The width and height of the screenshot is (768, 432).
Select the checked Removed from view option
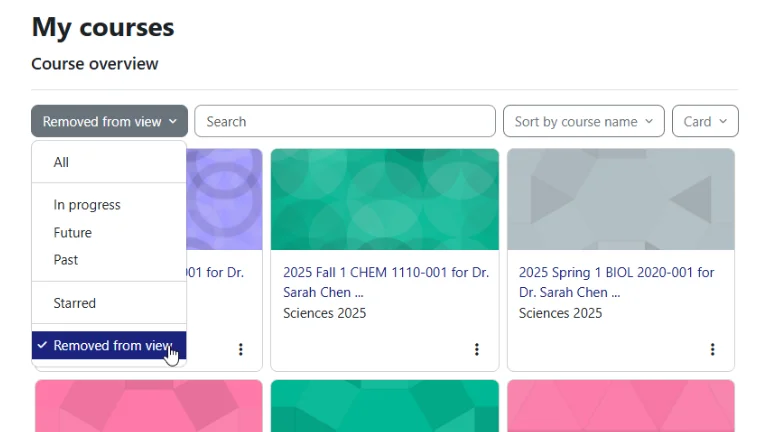109,345
